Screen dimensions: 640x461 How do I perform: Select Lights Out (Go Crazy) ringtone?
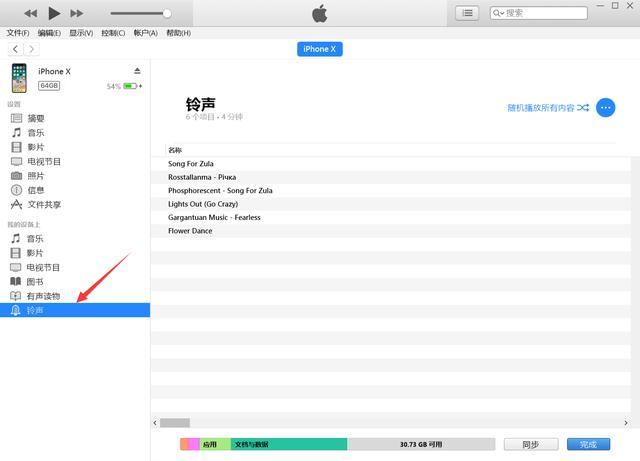click(391, 204)
